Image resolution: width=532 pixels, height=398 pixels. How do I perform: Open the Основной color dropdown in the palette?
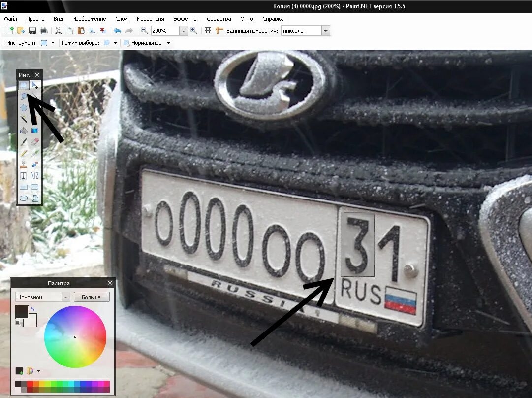point(66,297)
